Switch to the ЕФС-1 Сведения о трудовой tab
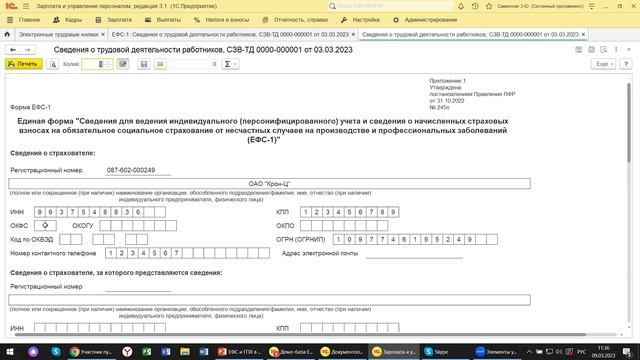 pyautogui.click(x=230, y=35)
